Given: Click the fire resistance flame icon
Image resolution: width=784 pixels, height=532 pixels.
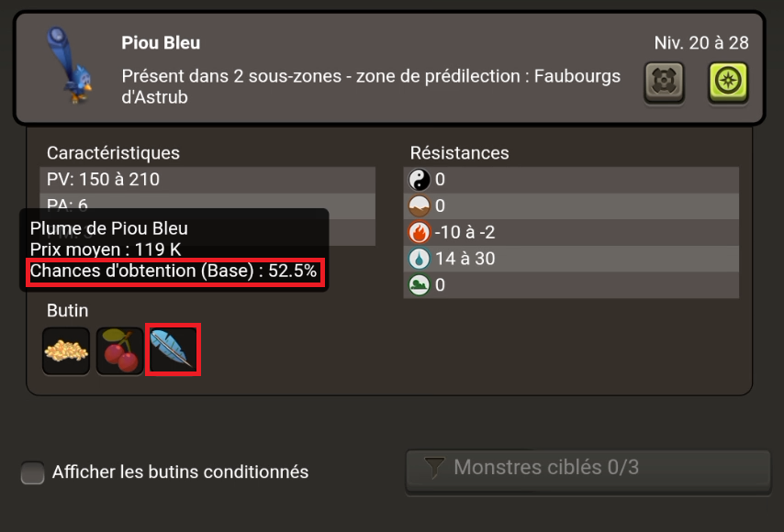Looking at the screenshot, I should (419, 232).
